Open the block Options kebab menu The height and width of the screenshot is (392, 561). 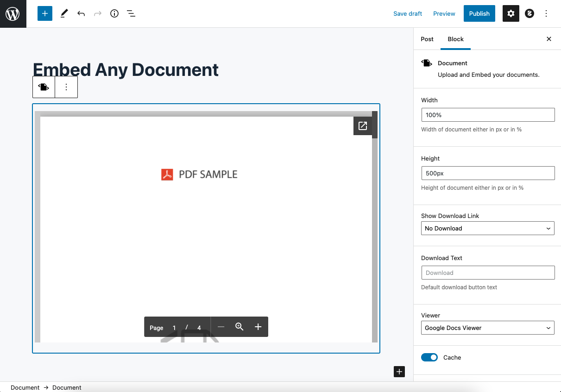pyautogui.click(x=66, y=87)
